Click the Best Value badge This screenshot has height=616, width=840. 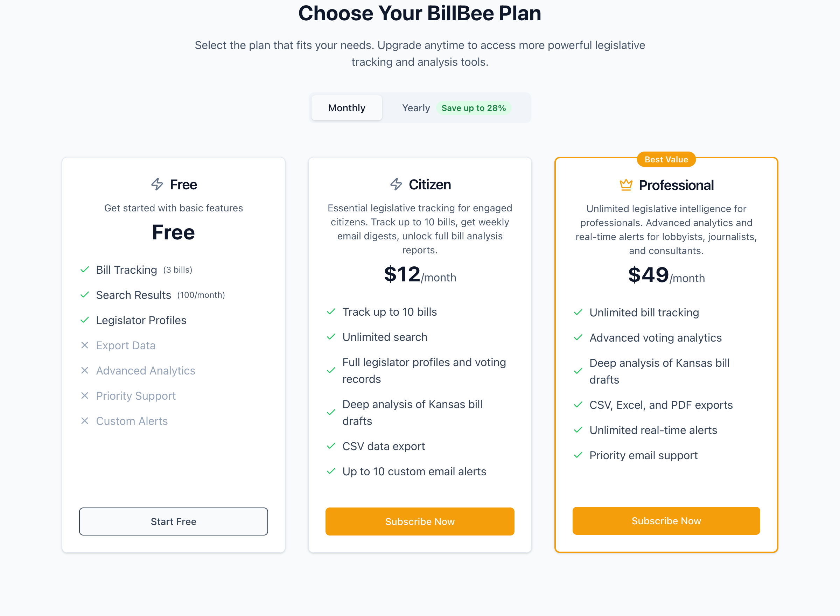(666, 159)
